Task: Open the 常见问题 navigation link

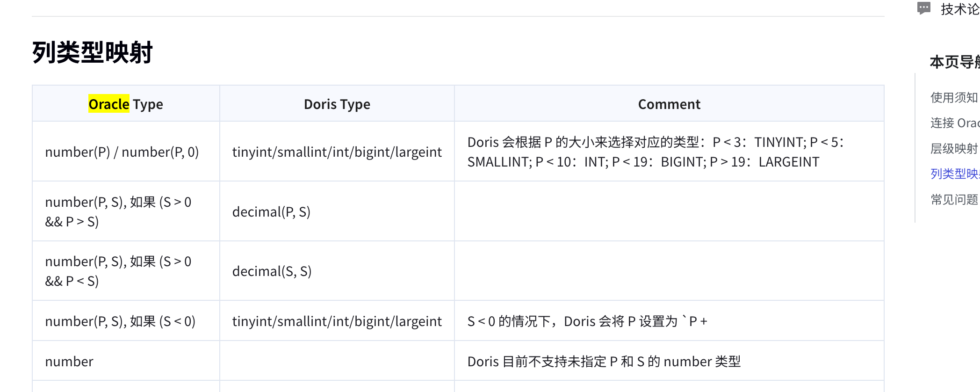Action: (954, 200)
